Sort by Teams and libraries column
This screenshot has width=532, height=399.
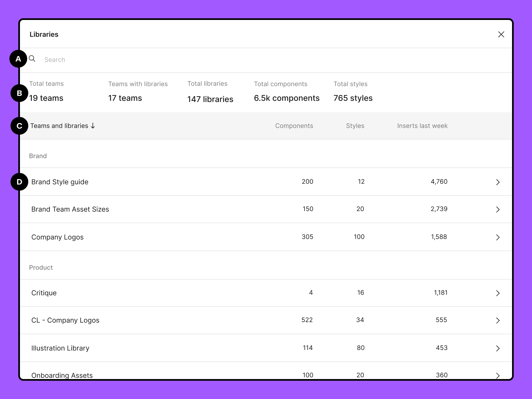(63, 126)
